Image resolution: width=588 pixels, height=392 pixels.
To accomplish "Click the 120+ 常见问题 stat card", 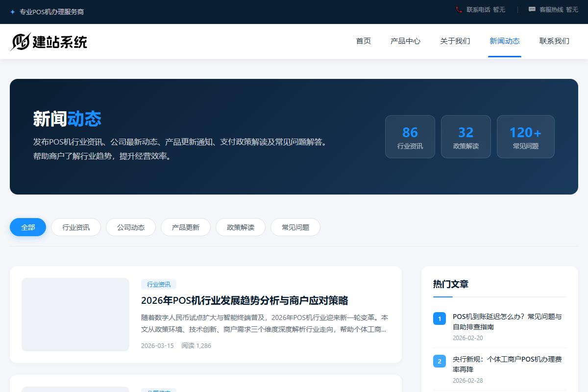I will coord(526,137).
